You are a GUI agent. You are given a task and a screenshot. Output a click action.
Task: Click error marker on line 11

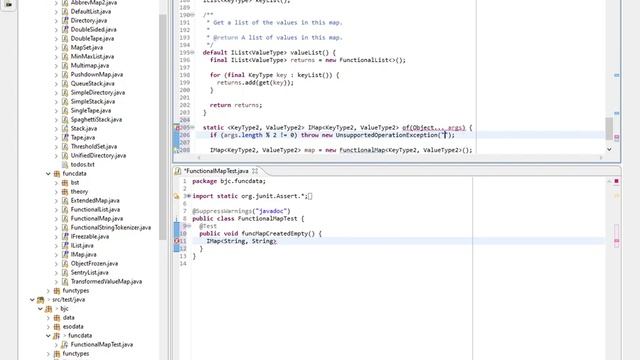coord(177,241)
